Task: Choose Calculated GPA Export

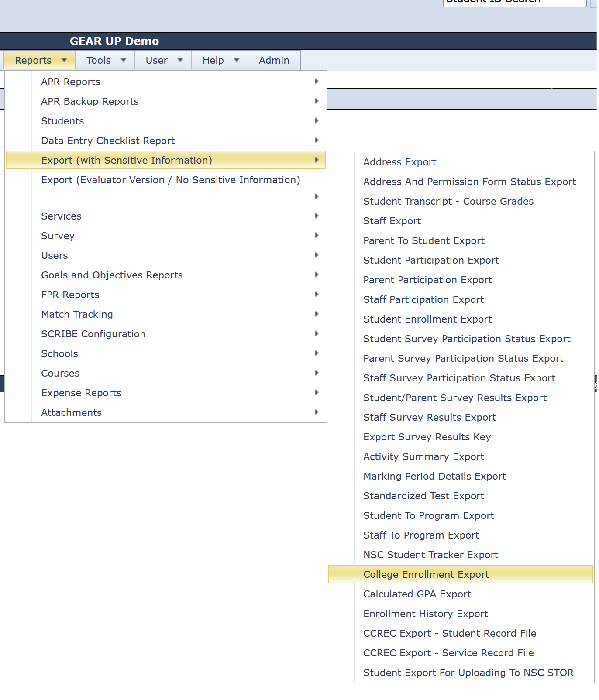Action: click(x=461, y=594)
